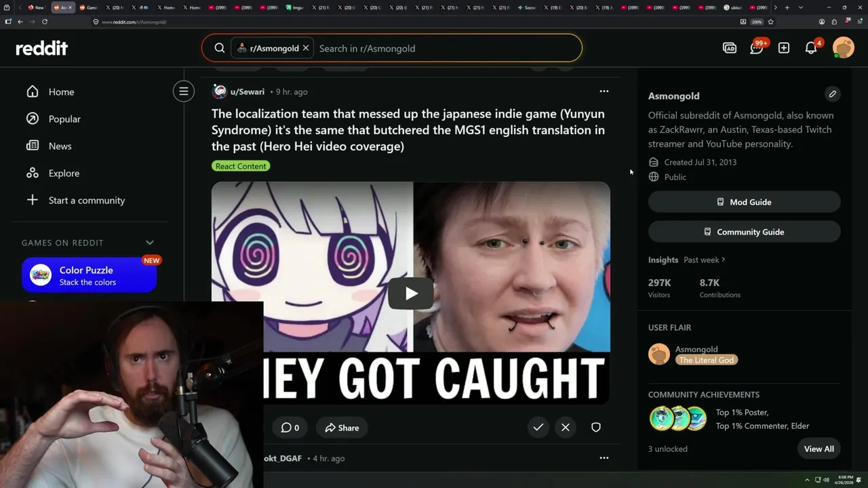Remove the r/Asmongold search scope chip
Image resolution: width=868 pixels, height=488 pixels.
[306, 48]
